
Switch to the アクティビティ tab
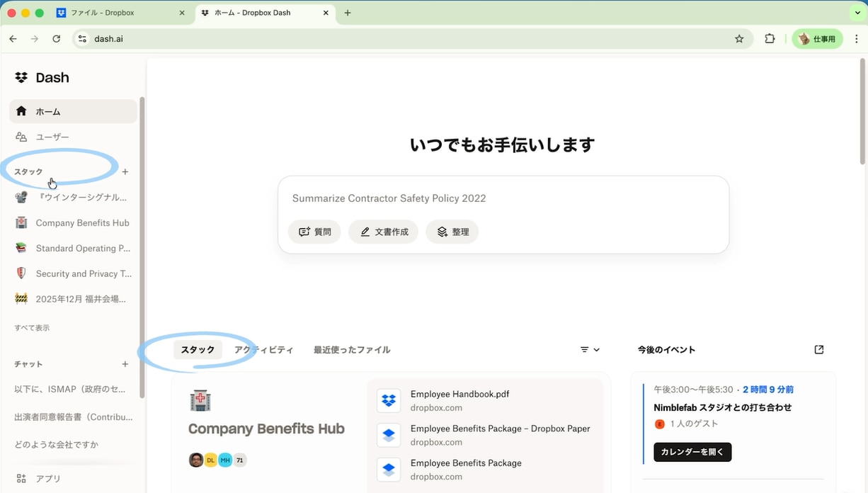(263, 350)
